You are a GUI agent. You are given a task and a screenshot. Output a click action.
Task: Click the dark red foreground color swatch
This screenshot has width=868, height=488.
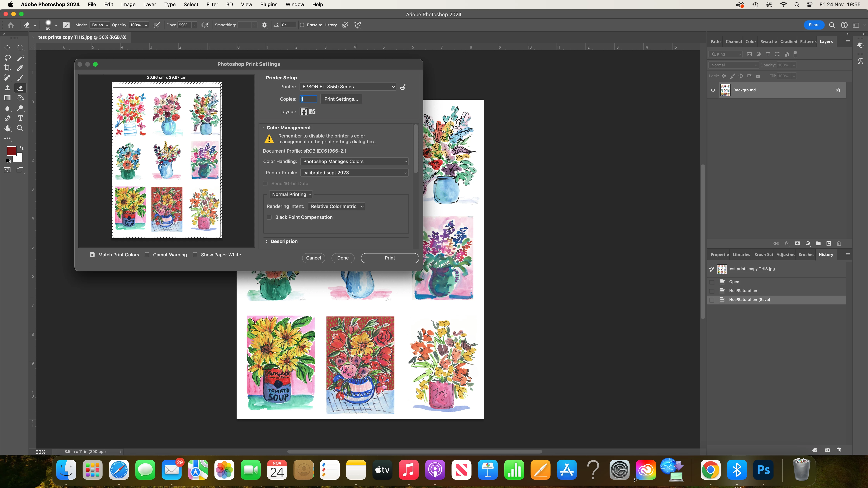pos(11,151)
